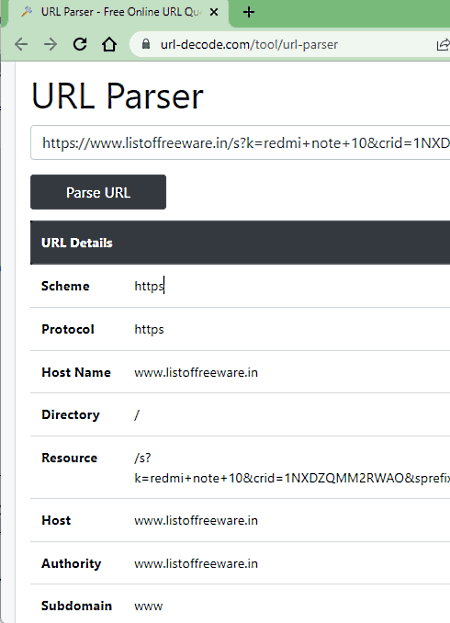Click the Resource row label
The width and height of the screenshot is (450, 623).
(x=70, y=458)
